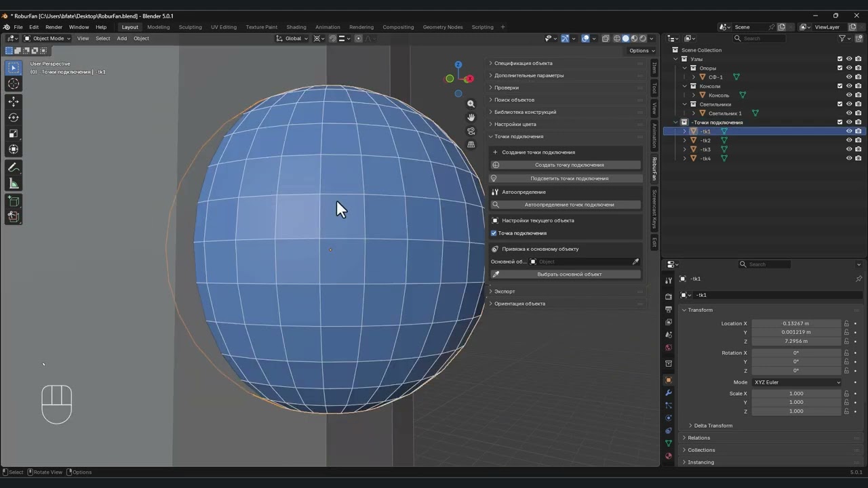Switch to the Shading workspace tab
This screenshot has height=488, width=868.
296,27
